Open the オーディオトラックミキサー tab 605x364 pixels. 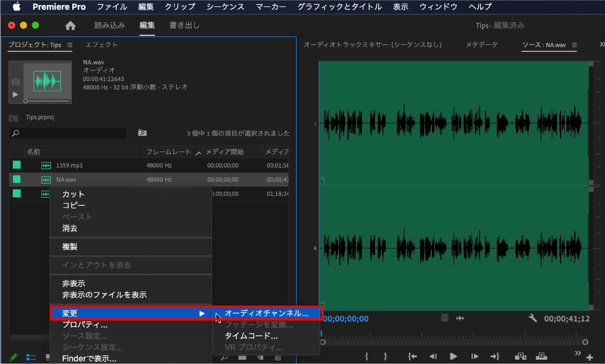point(373,44)
